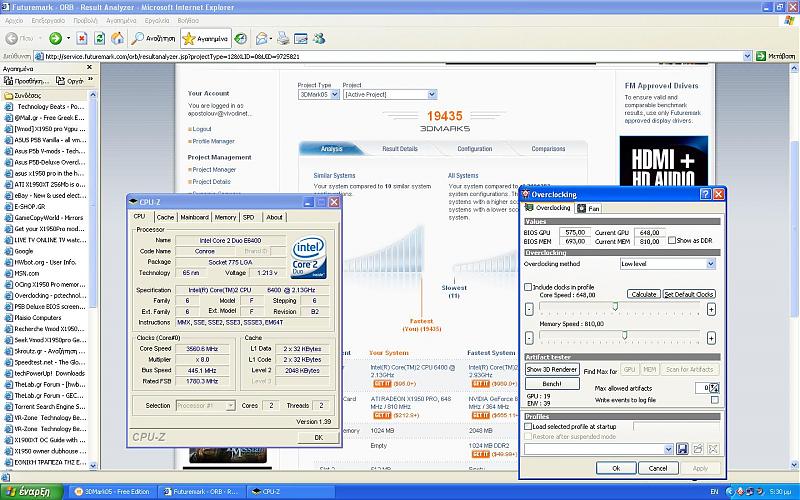Image resolution: width=800 pixels, height=500 pixels.
Task: Switch to the CPU-Z Cache tab
Action: coord(165,217)
